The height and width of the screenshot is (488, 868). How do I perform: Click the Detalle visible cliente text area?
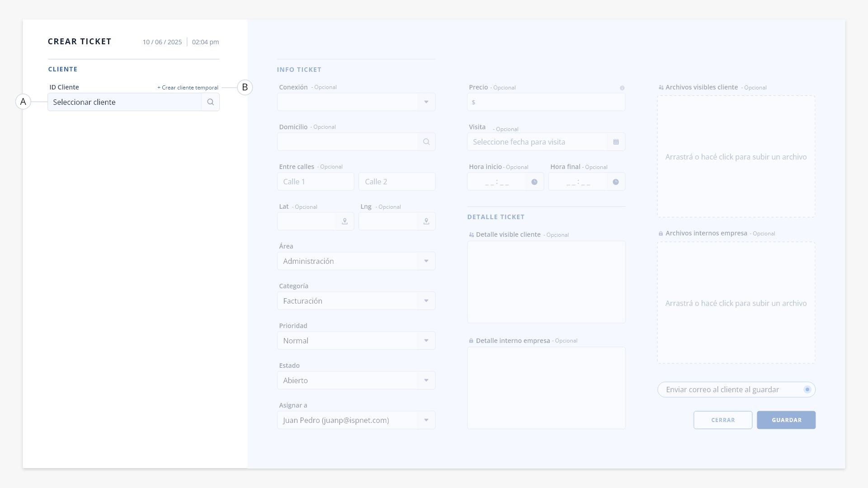coord(546,282)
